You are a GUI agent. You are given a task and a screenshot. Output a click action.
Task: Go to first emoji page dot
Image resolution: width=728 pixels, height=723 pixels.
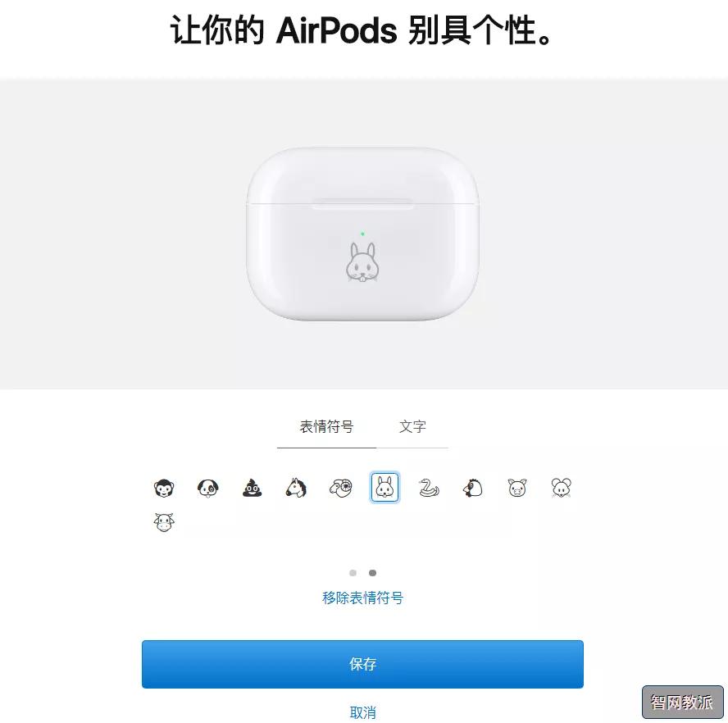[353, 573]
